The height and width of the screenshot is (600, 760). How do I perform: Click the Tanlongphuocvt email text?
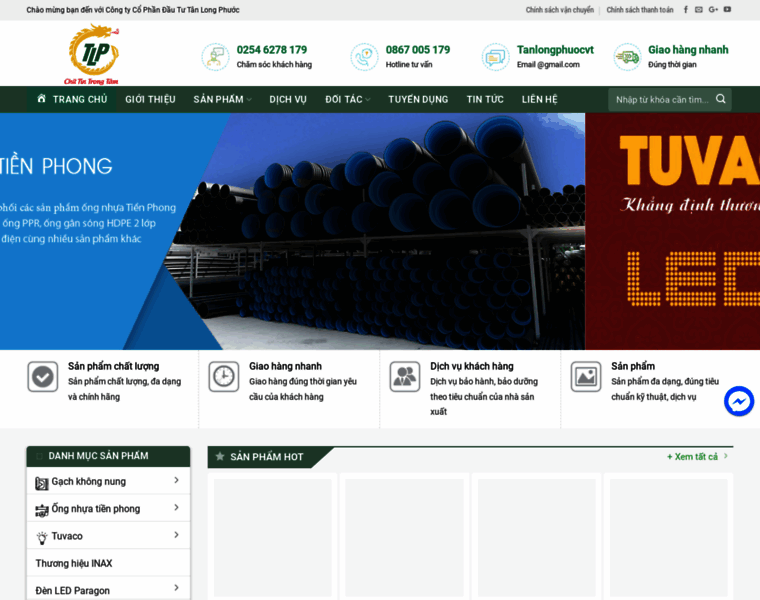pos(555,49)
